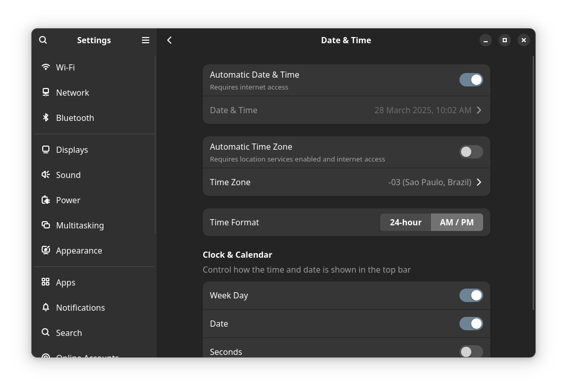Open the Multitasking settings panel
The width and height of the screenshot is (567, 392).
[x=80, y=225]
